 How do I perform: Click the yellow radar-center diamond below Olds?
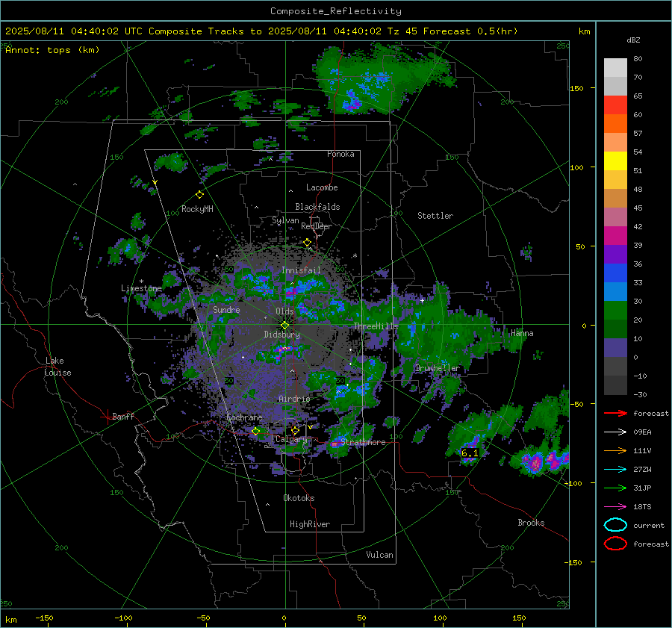click(x=284, y=326)
